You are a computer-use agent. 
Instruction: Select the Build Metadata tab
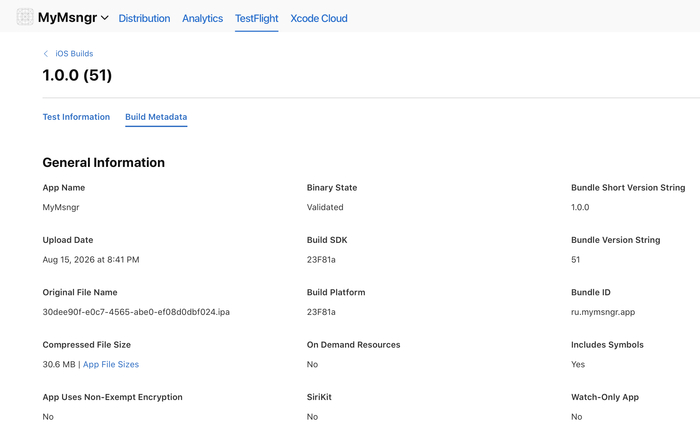point(156,117)
